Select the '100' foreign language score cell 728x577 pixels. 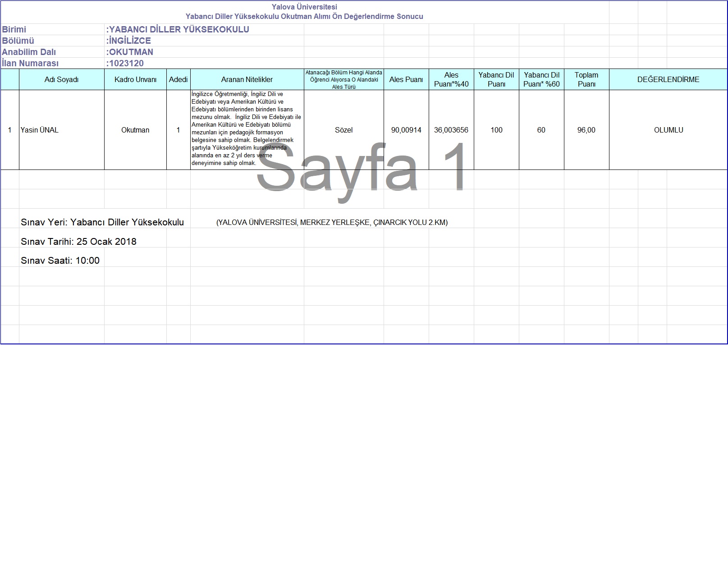(496, 130)
